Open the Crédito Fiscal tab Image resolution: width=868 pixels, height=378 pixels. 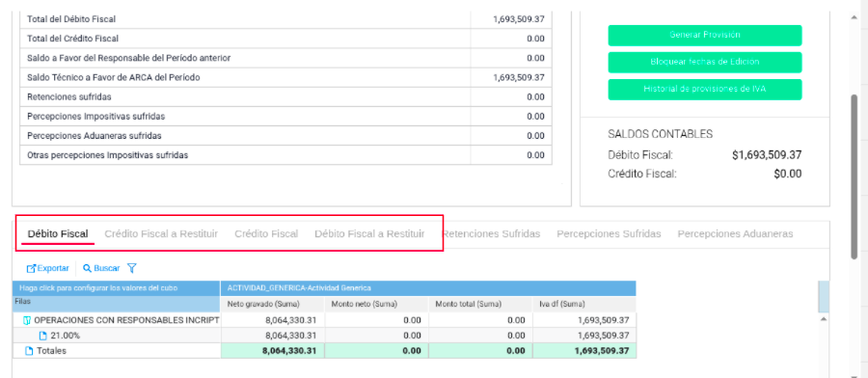(266, 234)
